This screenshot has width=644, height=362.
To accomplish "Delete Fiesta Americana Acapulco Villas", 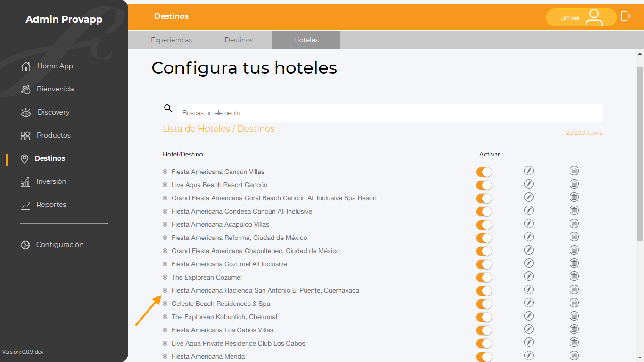I will [x=574, y=223].
